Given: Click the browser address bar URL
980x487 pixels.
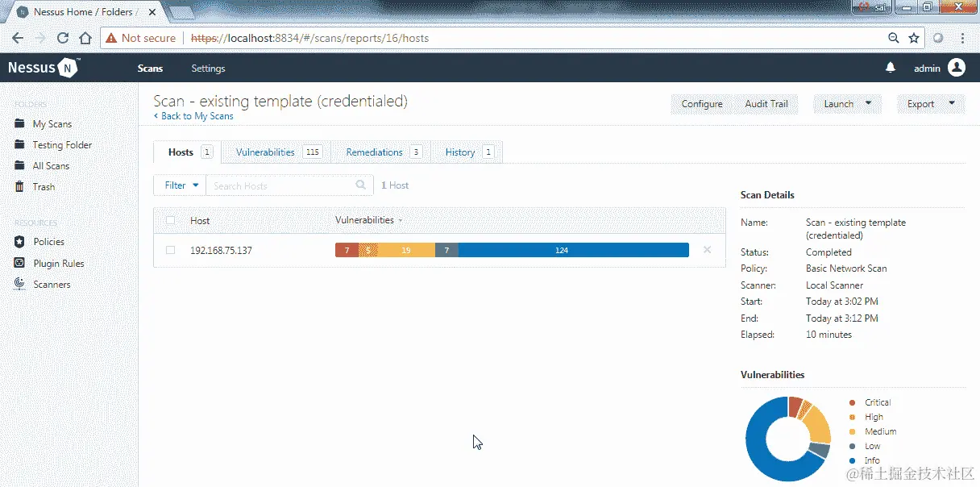Looking at the screenshot, I should pyautogui.click(x=309, y=38).
